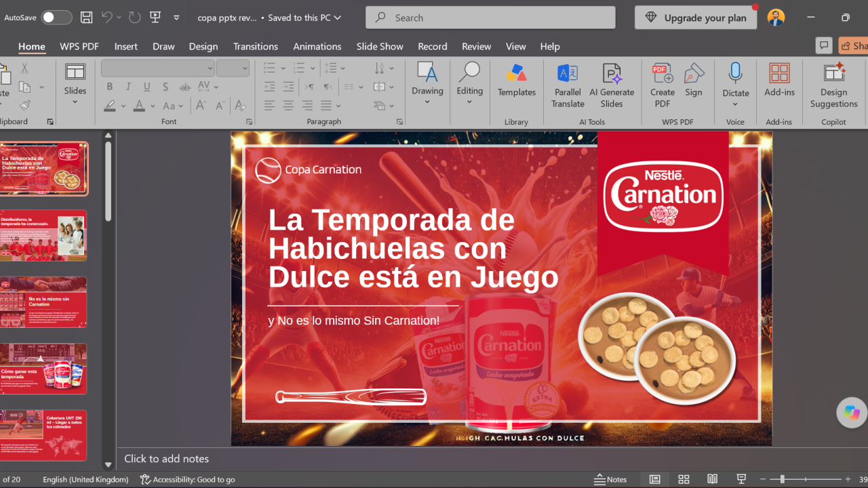Open the font name combo box
This screenshot has width=868, height=488.
pyautogui.click(x=157, y=68)
